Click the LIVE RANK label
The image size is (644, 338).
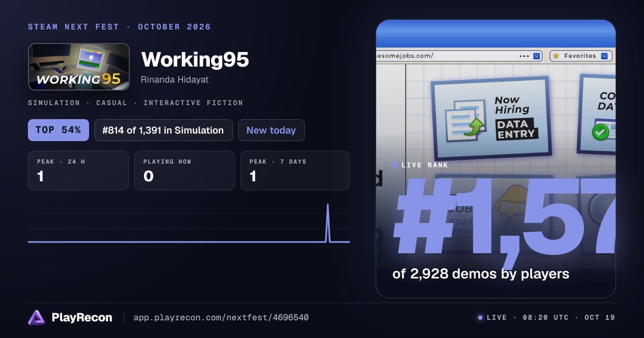(425, 165)
